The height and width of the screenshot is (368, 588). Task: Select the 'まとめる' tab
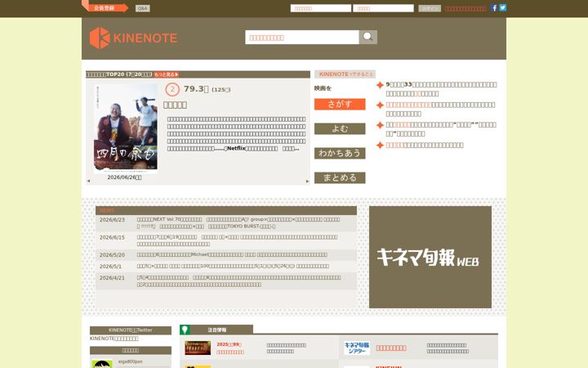pos(340,177)
